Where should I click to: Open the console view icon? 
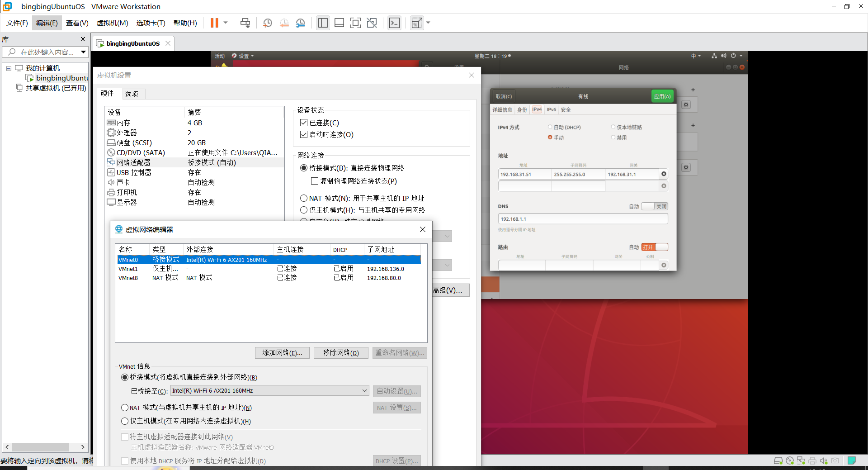[394, 23]
